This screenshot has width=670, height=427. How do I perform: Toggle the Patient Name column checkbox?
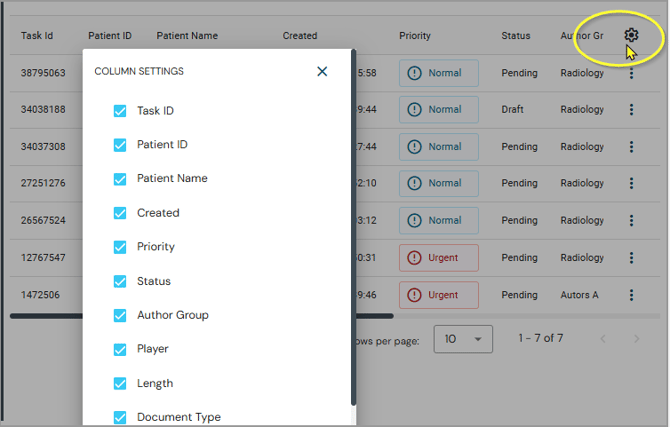click(120, 179)
